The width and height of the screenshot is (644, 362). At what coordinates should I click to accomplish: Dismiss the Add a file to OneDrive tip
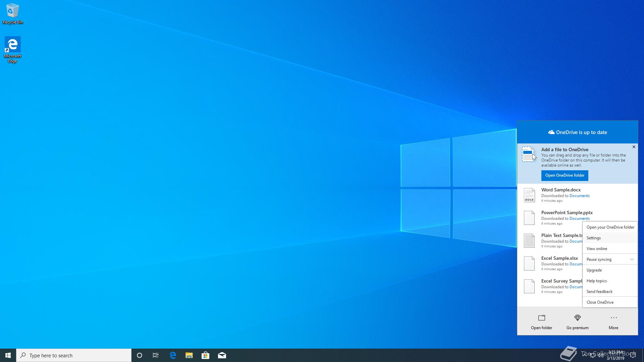(634, 147)
